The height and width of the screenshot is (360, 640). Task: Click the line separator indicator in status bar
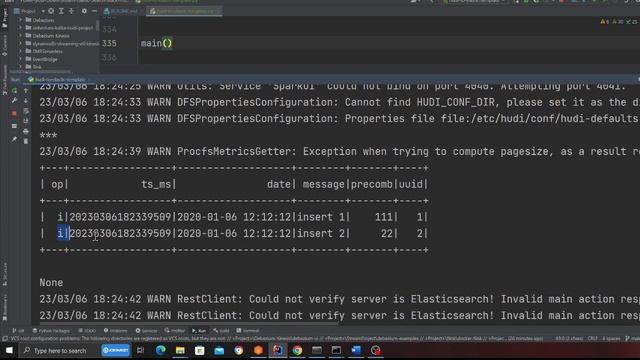coord(592,339)
